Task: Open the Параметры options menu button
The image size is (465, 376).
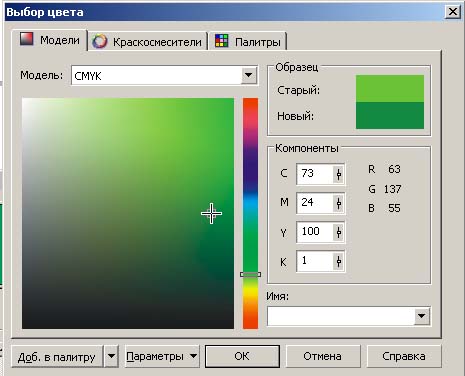Action: tap(162, 356)
